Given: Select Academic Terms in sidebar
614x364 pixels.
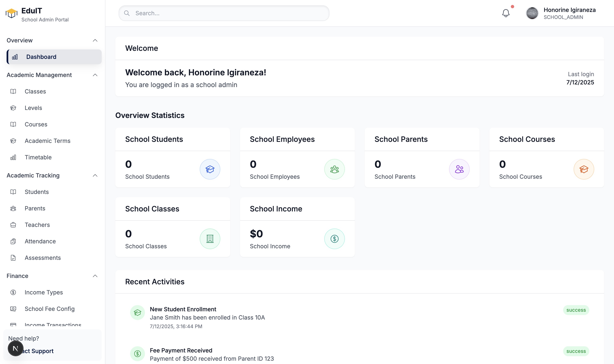Looking at the screenshot, I should (47, 141).
